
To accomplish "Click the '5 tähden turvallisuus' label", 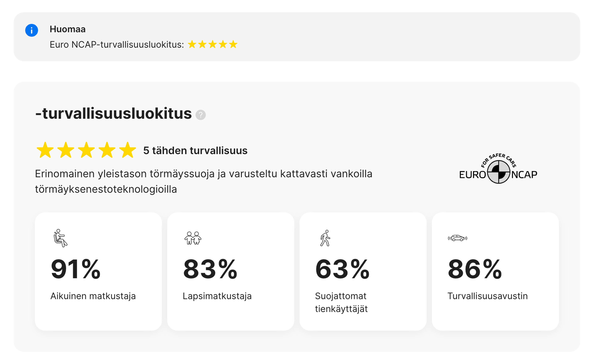I will point(195,151).
